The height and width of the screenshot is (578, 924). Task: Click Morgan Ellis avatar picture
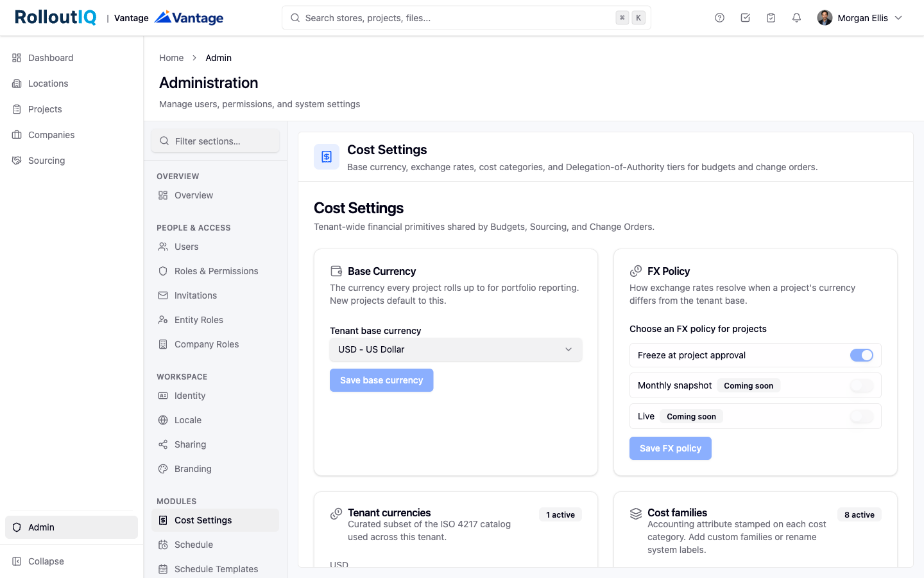825,18
